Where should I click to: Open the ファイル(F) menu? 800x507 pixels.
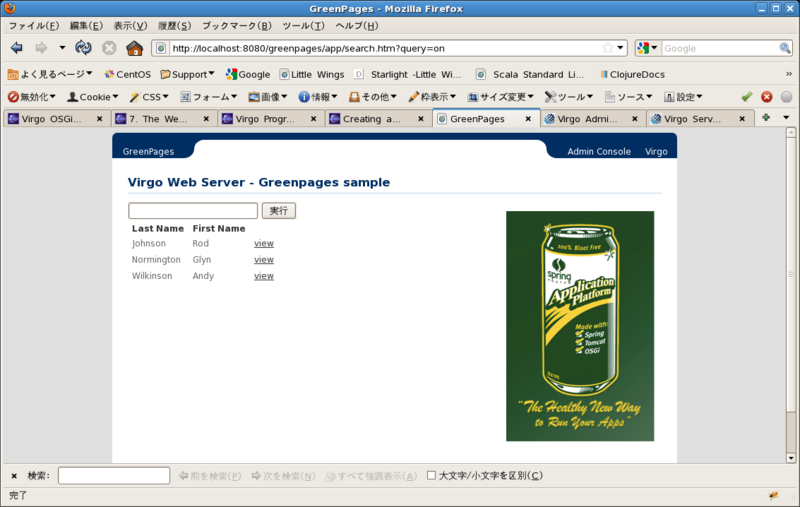coord(34,26)
